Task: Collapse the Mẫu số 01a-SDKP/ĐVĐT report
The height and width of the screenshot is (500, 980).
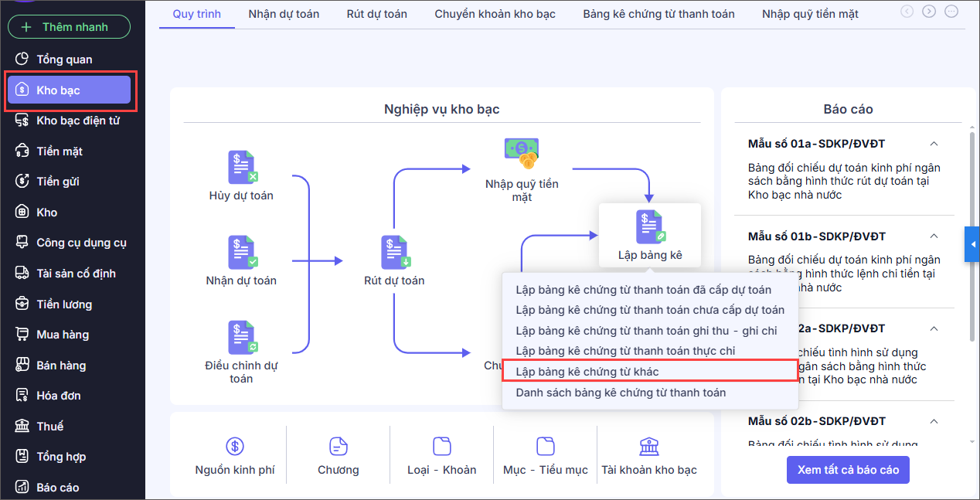Action: (x=934, y=144)
